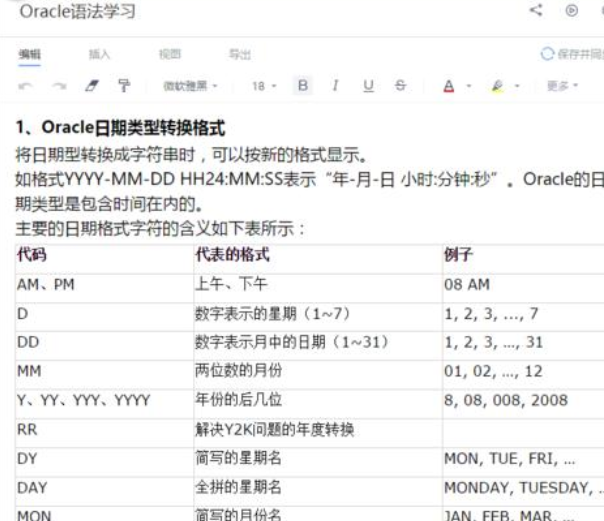Switch to the 导出 tab
The height and width of the screenshot is (521, 604).
pyautogui.click(x=240, y=54)
